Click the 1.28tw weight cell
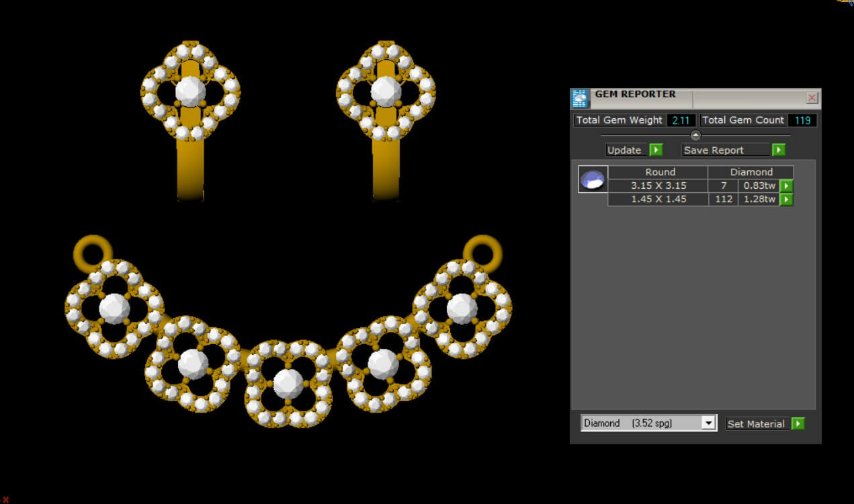854x504 pixels. click(x=759, y=200)
